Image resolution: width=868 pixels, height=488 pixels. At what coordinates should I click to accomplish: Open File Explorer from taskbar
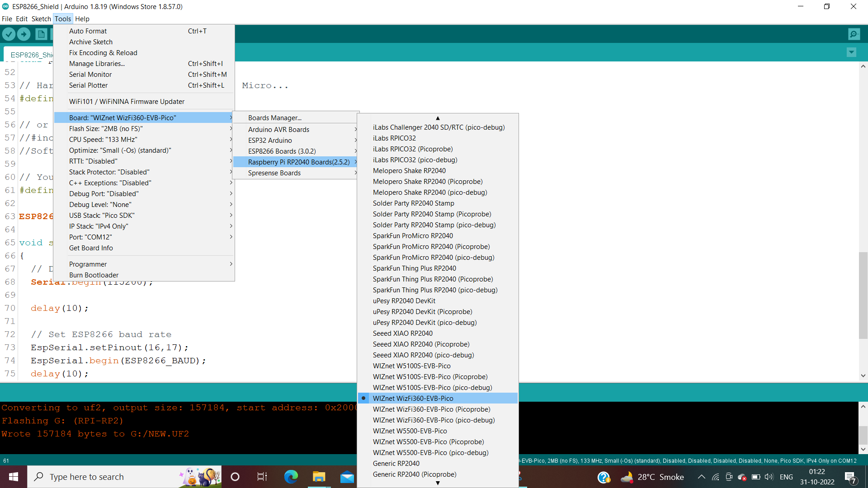(319, 477)
